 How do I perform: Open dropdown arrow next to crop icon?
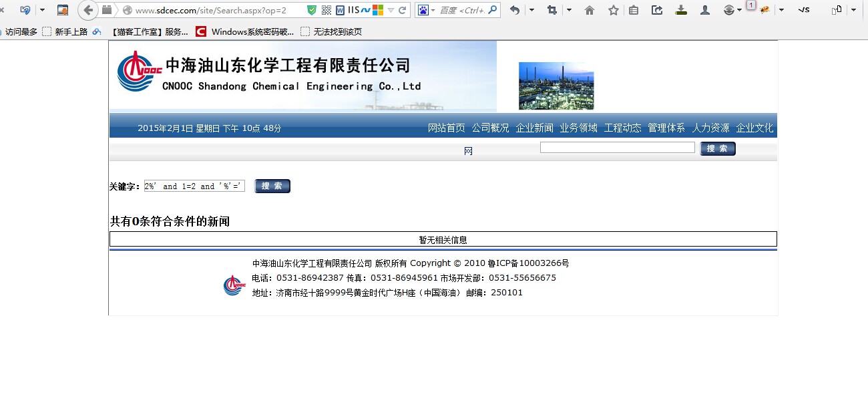(x=569, y=10)
